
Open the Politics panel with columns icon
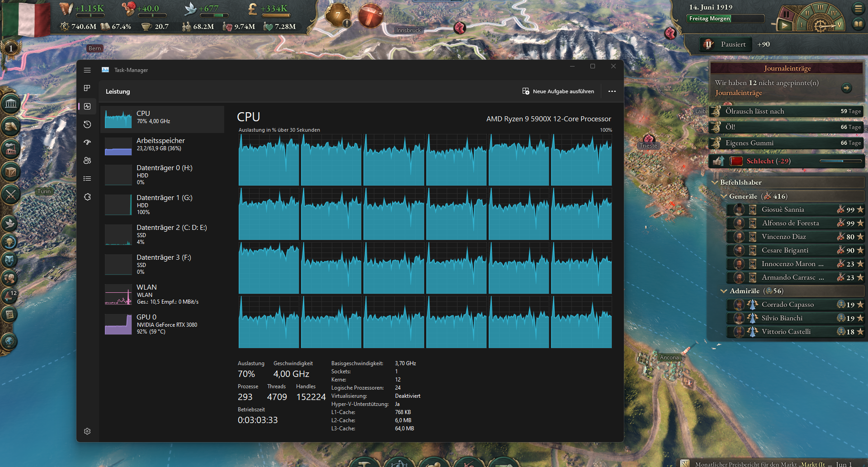point(11,104)
